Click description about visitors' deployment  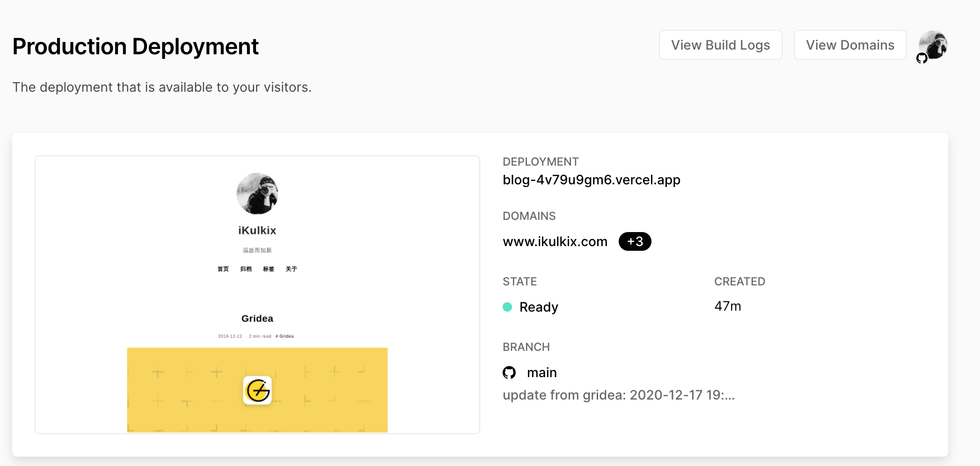[162, 87]
